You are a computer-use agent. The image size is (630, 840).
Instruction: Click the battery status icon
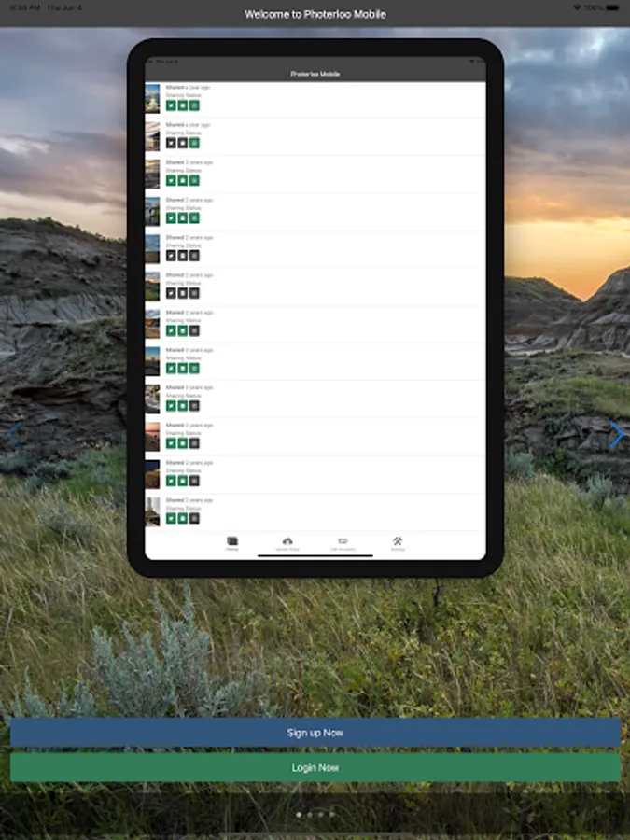tap(612, 7)
